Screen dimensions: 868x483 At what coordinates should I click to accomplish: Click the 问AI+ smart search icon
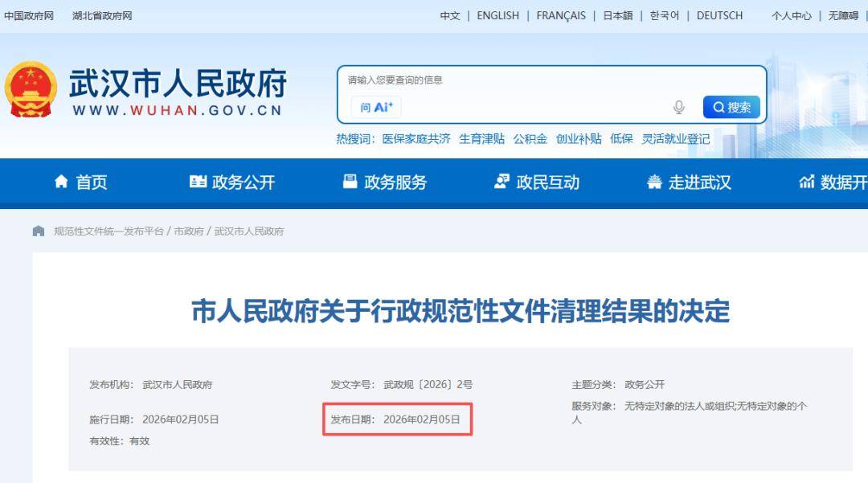(x=375, y=106)
